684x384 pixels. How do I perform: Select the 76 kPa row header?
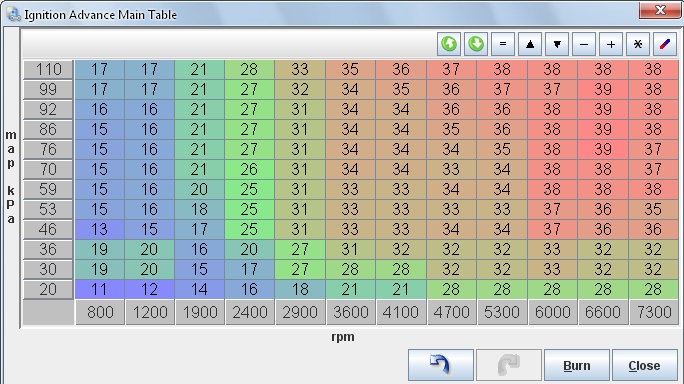pos(48,150)
